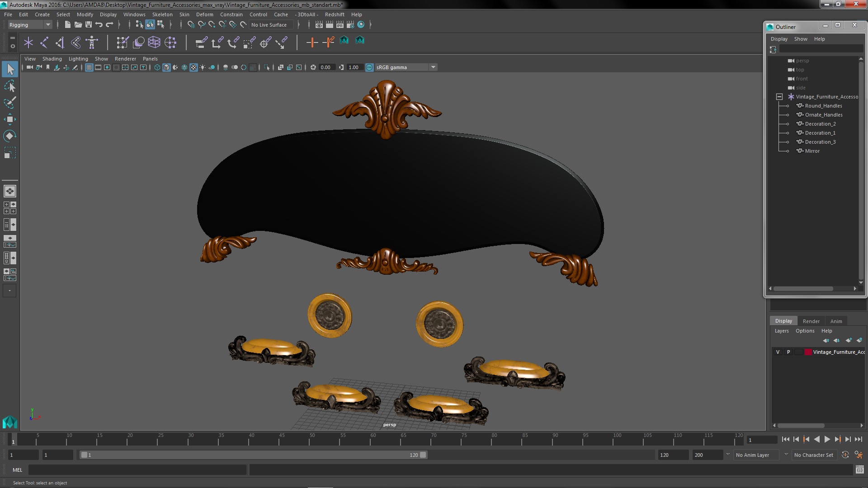This screenshot has width=868, height=488.
Task: Open the Script Editor icon
Action: click(x=859, y=470)
